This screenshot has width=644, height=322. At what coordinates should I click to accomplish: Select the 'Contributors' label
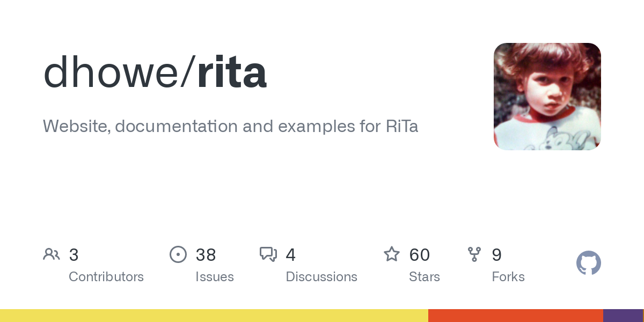click(x=106, y=277)
